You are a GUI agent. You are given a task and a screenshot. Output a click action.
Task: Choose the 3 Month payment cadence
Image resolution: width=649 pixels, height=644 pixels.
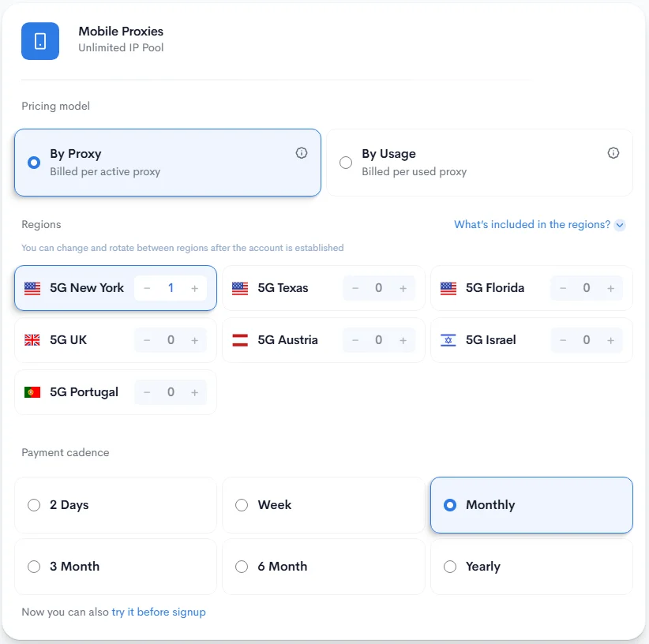click(115, 567)
